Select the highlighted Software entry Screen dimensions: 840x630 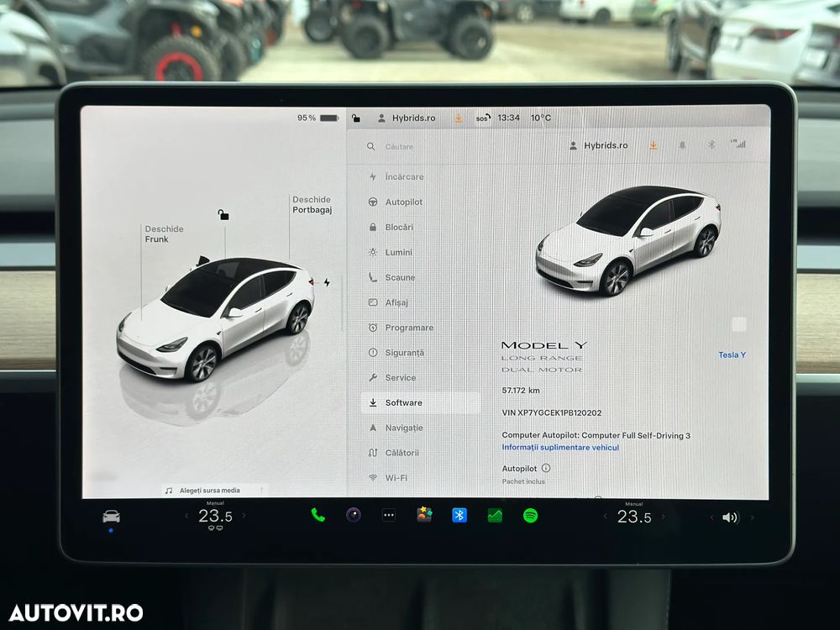421,403
